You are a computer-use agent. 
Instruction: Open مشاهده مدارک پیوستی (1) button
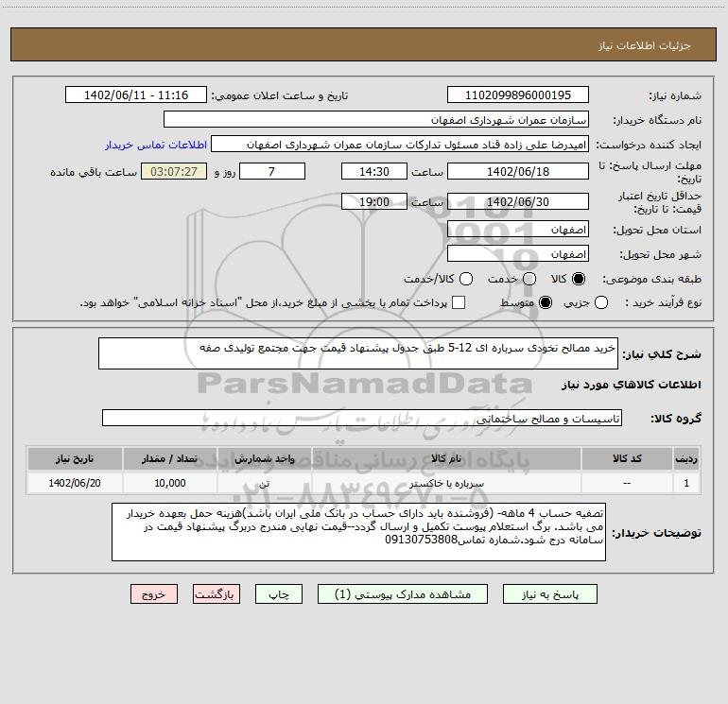pos(403,594)
